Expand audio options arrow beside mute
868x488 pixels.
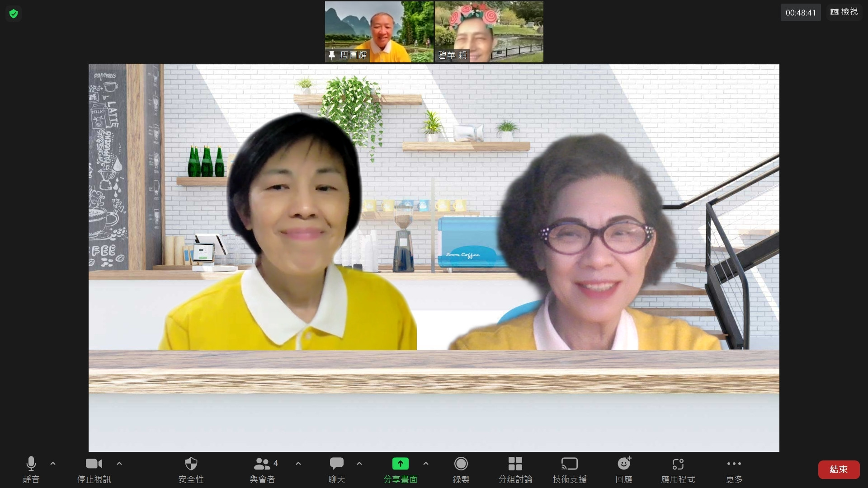53,464
